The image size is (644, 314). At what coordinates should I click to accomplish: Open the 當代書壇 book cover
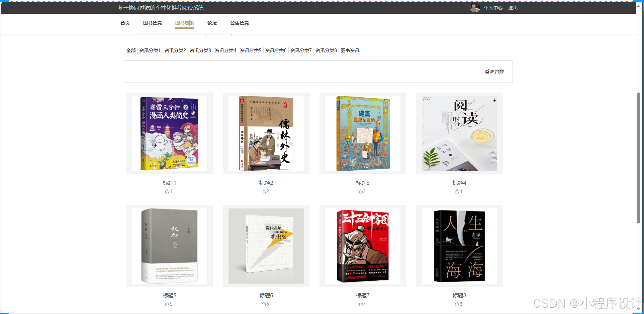click(x=266, y=246)
